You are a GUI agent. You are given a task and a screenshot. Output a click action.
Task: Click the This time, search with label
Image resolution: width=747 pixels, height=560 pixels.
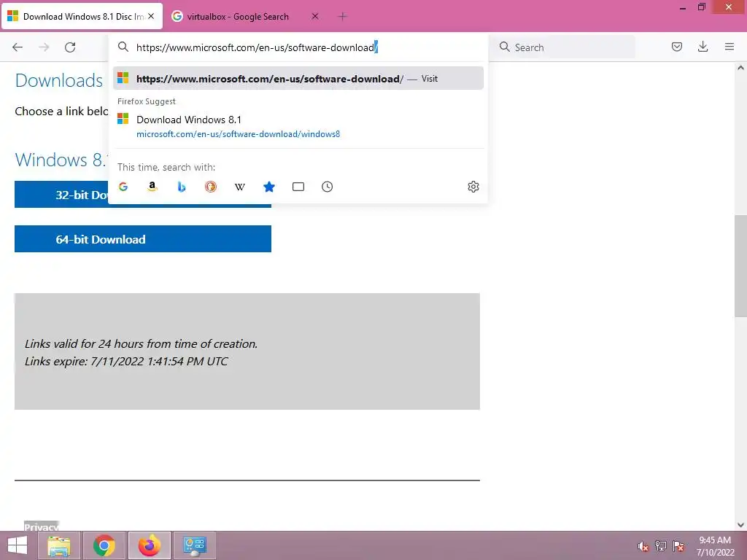pos(166,167)
